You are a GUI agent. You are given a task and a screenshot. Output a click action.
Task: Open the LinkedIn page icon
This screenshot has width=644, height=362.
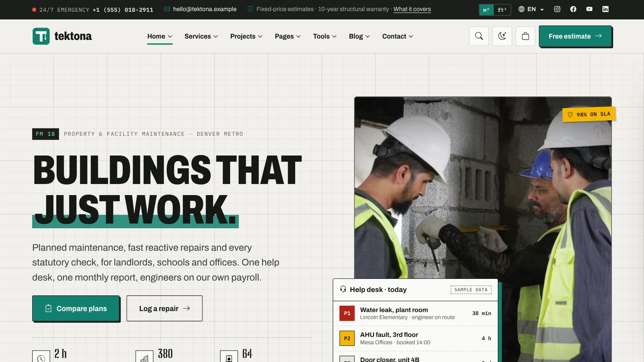click(x=605, y=9)
